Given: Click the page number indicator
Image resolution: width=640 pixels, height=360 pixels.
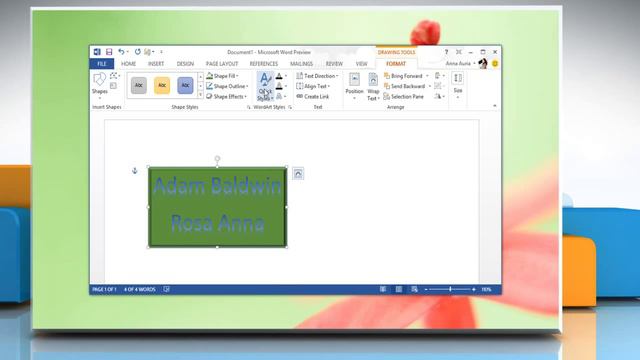Looking at the screenshot, I should (x=104, y=289).
